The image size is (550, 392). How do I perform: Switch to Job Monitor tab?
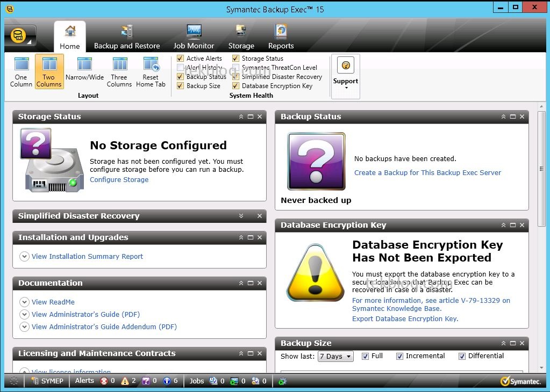point(194,37)
